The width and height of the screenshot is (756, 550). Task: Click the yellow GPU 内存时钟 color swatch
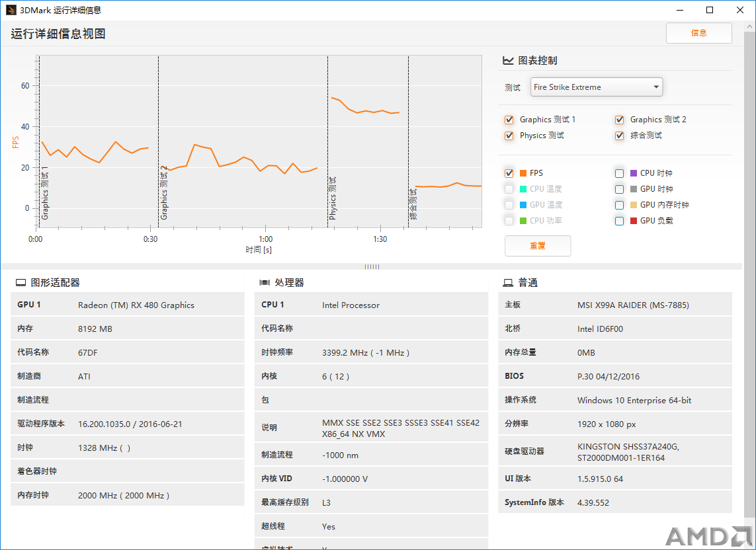(634, 205)
